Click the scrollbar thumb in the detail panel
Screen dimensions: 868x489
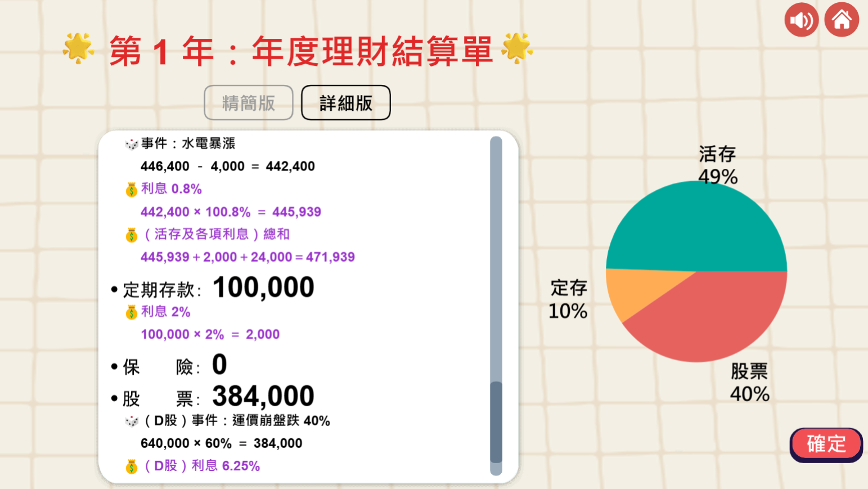click(496, 422)
